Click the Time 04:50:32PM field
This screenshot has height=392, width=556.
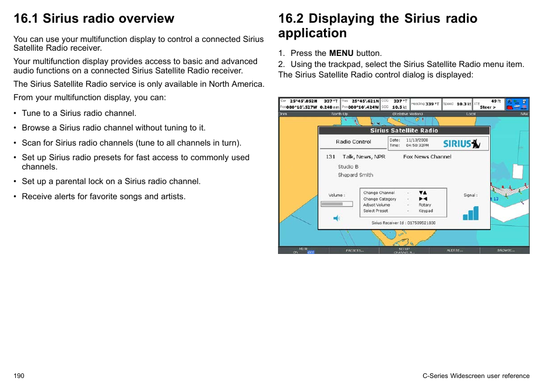409,145
